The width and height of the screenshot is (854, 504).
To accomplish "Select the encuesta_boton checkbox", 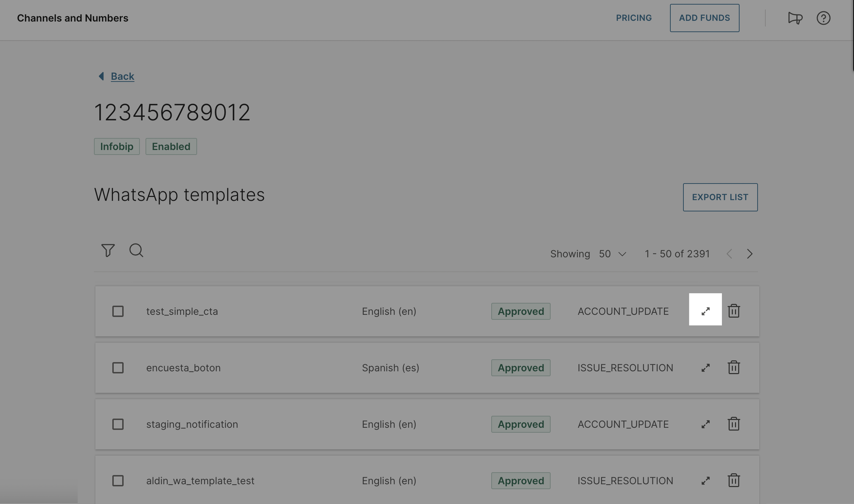I will pyautogui.click(x=118, y=368).
